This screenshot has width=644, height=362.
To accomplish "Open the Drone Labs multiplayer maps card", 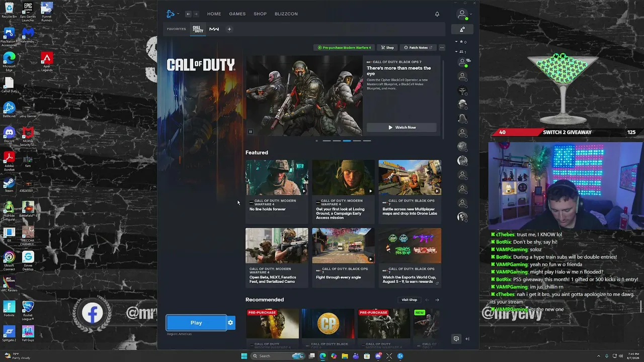I will tap(410, 192).
